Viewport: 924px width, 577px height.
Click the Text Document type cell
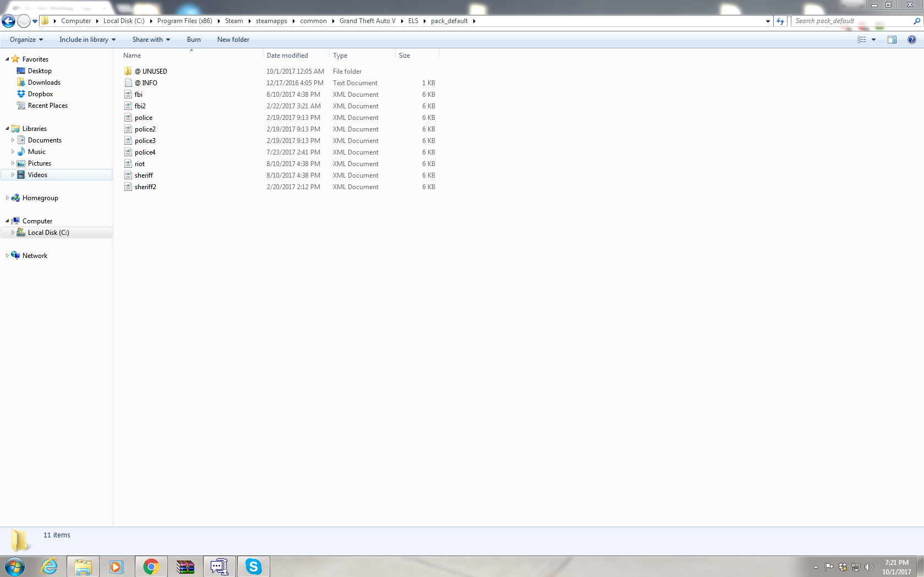(355, 83)
